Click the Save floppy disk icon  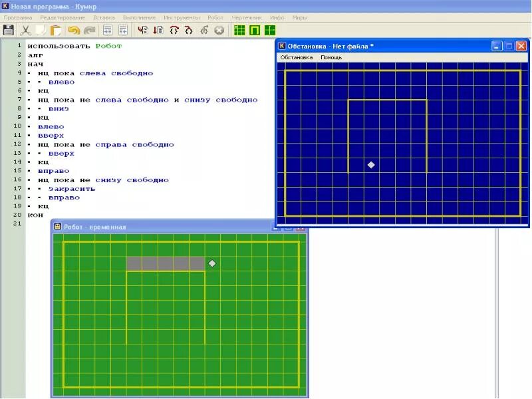(9, 30)
